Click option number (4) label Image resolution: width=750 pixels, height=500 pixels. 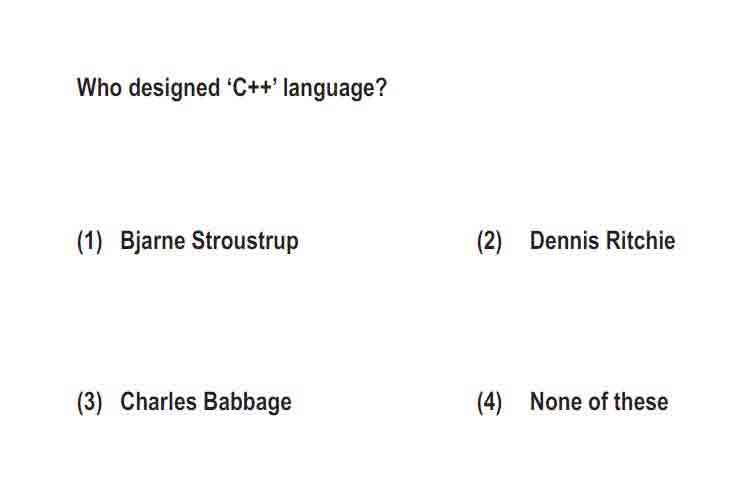click(x=489, y=402)
